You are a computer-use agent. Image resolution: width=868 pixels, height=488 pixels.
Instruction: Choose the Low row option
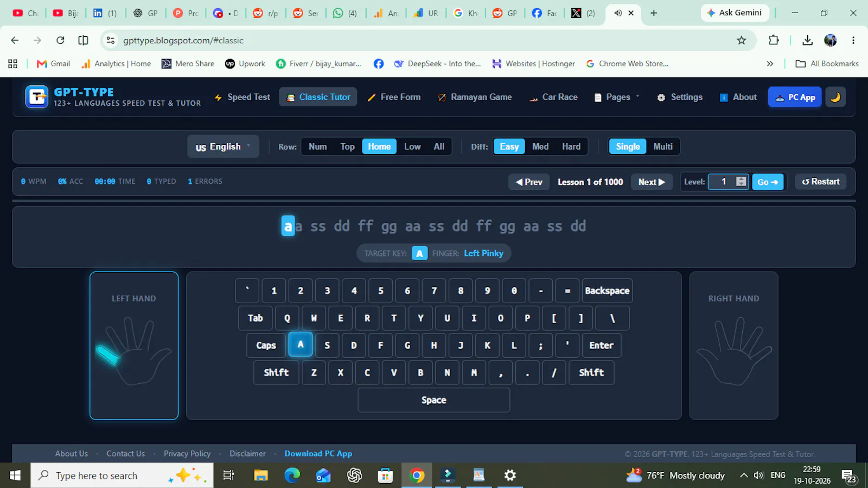(412, 146)
